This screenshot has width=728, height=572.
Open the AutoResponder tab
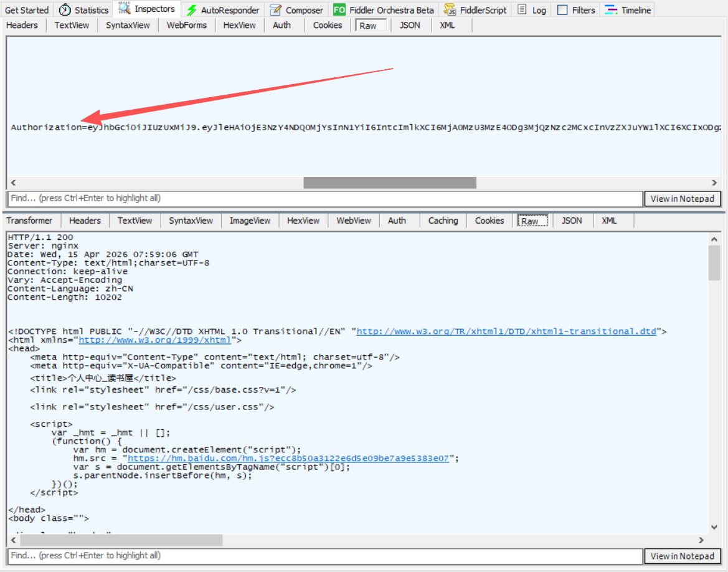[224, 10]
